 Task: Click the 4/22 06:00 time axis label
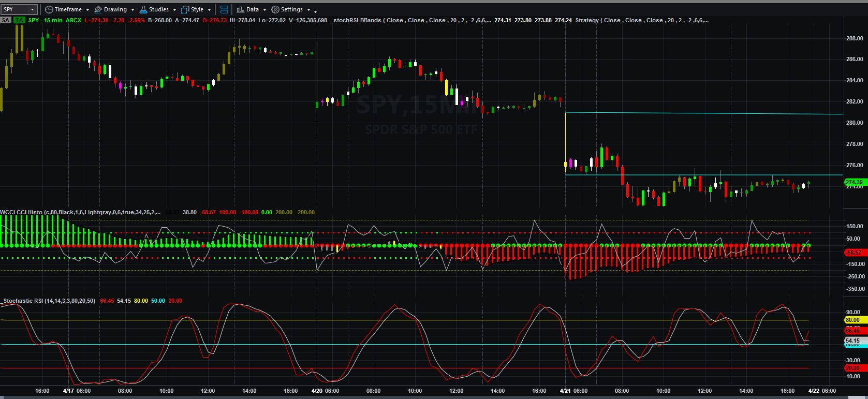click(x=822, y=391)
